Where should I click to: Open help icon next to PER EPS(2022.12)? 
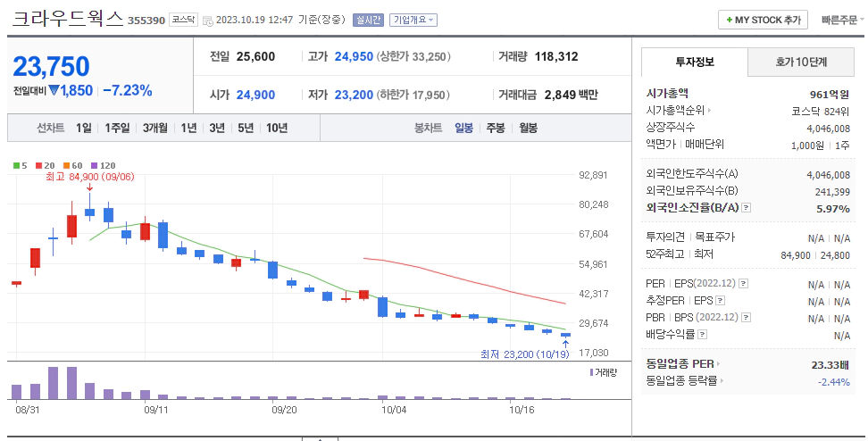click(x=744, y=283)
